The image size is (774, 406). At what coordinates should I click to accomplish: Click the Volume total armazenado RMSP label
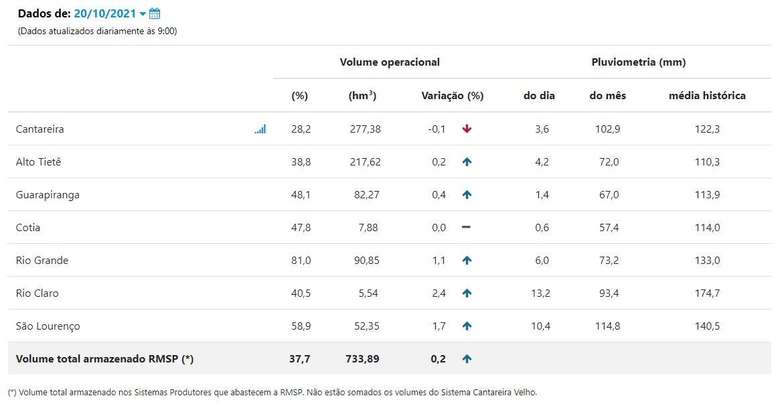[104, 358]
